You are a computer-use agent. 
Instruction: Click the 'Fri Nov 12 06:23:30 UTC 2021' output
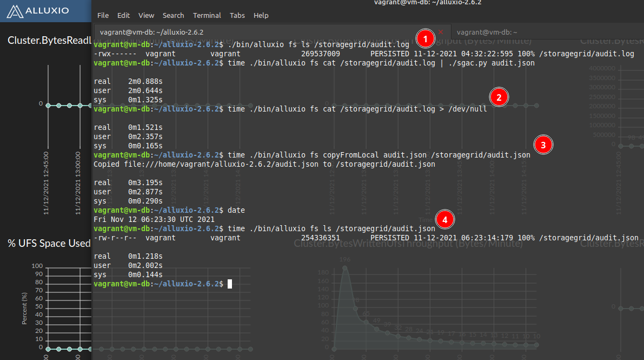pos(154,220)
